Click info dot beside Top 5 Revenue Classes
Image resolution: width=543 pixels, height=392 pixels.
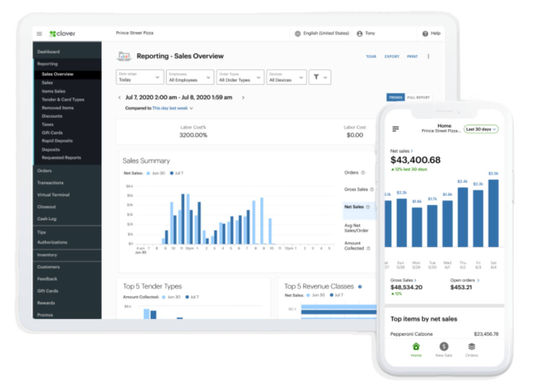(360, 287)
